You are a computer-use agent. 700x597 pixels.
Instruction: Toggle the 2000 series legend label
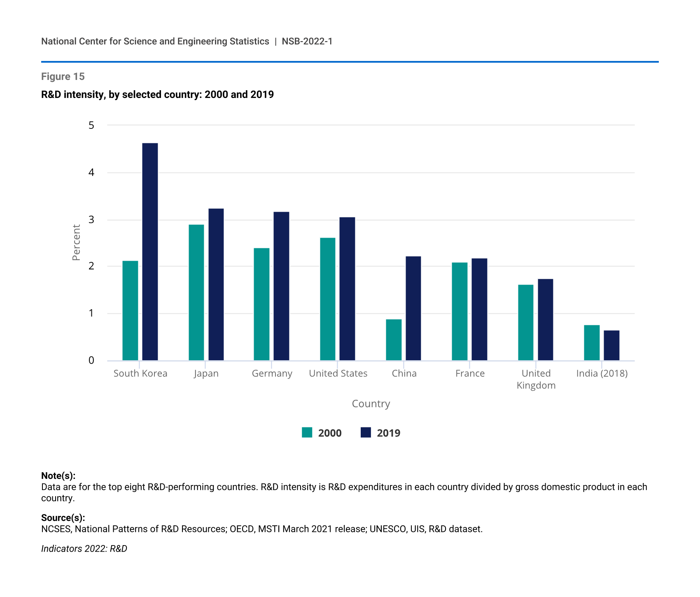(x=330, y=433)
